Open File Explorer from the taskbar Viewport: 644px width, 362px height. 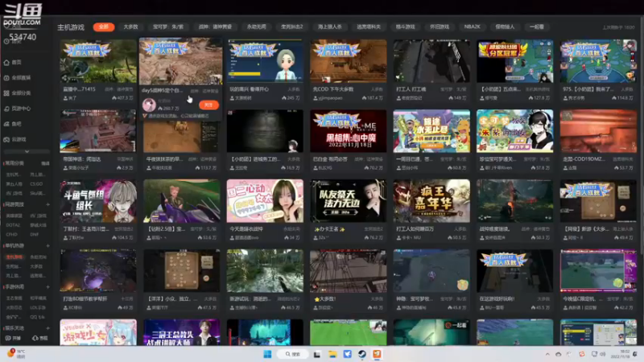[332, 354]
